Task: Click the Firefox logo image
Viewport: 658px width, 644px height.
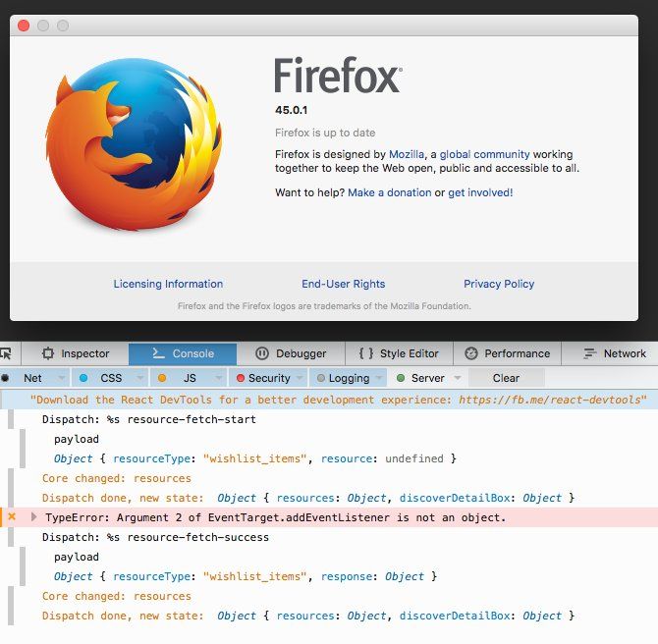Action: [x=134, y=144]
